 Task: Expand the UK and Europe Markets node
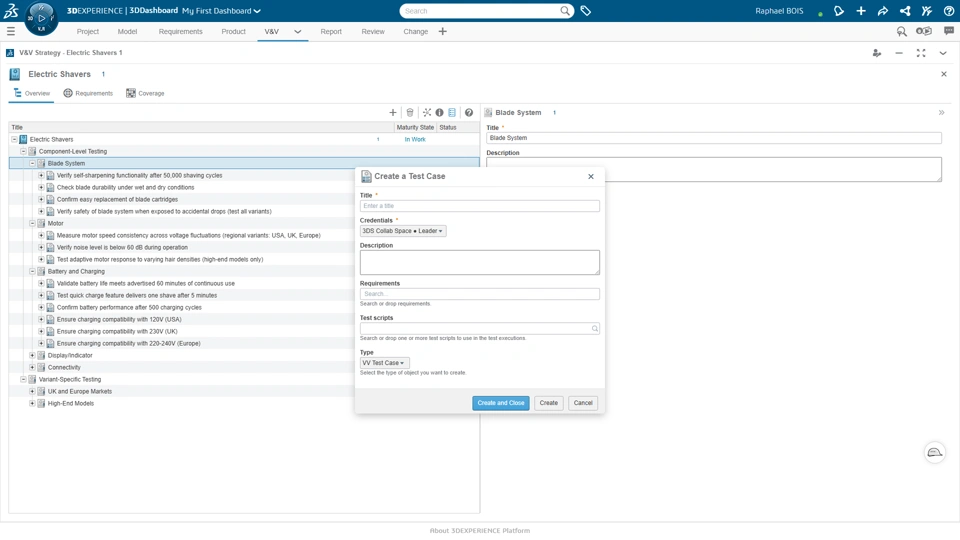point(32,391)
